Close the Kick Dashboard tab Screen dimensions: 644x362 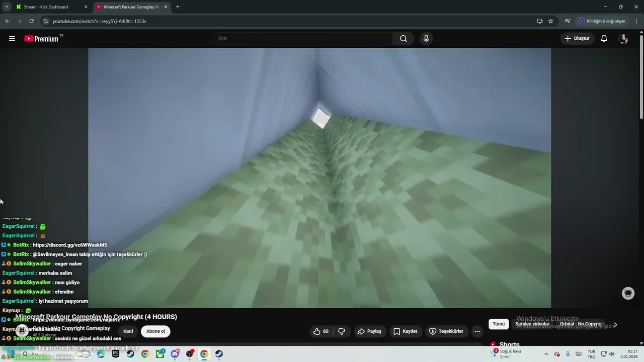tap(86, 7)
